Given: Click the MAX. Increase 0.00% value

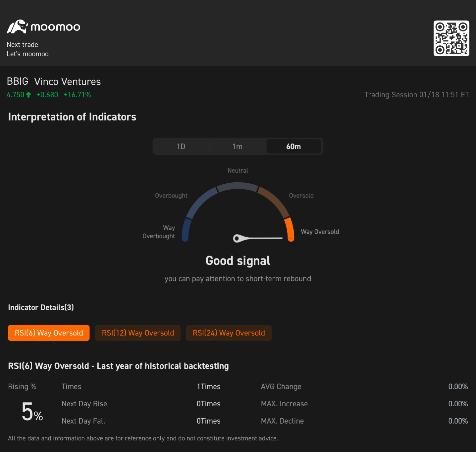Looking at the screenshot, I should click(458, 404).
